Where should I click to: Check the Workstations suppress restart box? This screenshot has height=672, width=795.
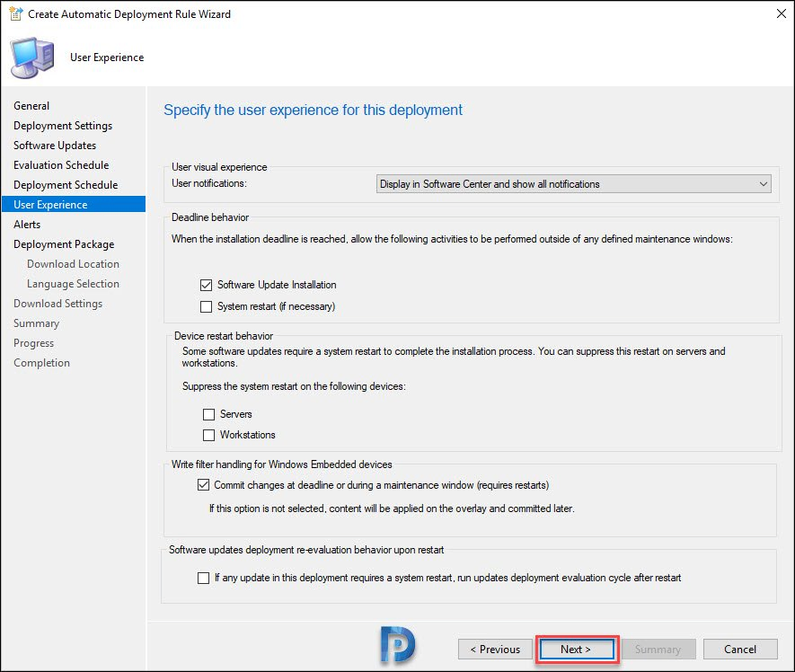208,435
